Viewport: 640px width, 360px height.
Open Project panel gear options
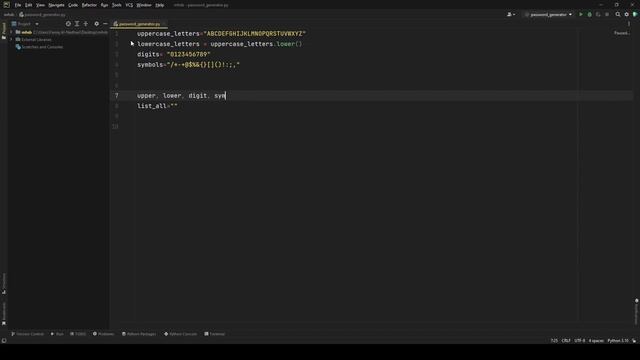tap(96, 24)
